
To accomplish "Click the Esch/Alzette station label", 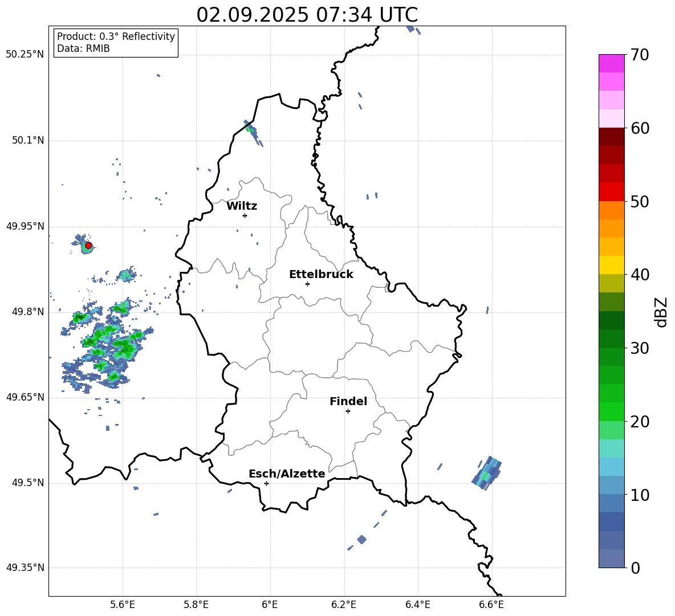I will (287, 474).
